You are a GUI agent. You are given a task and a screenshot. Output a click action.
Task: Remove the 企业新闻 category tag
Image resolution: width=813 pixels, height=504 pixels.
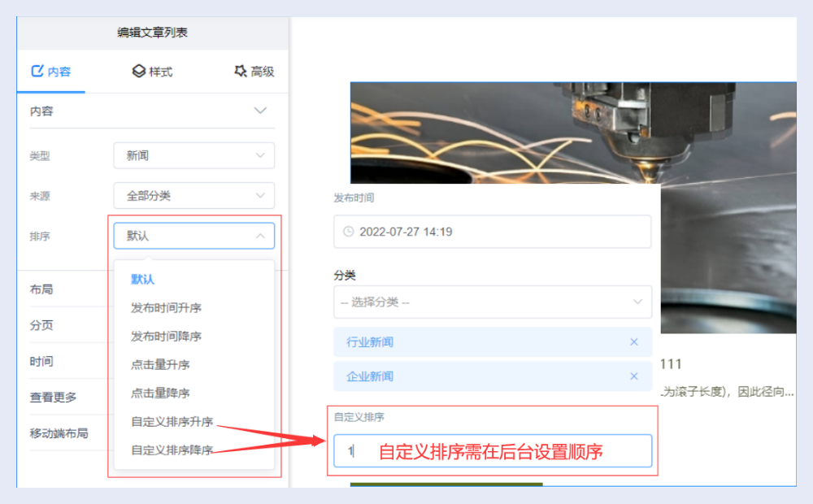coord(634,376)
